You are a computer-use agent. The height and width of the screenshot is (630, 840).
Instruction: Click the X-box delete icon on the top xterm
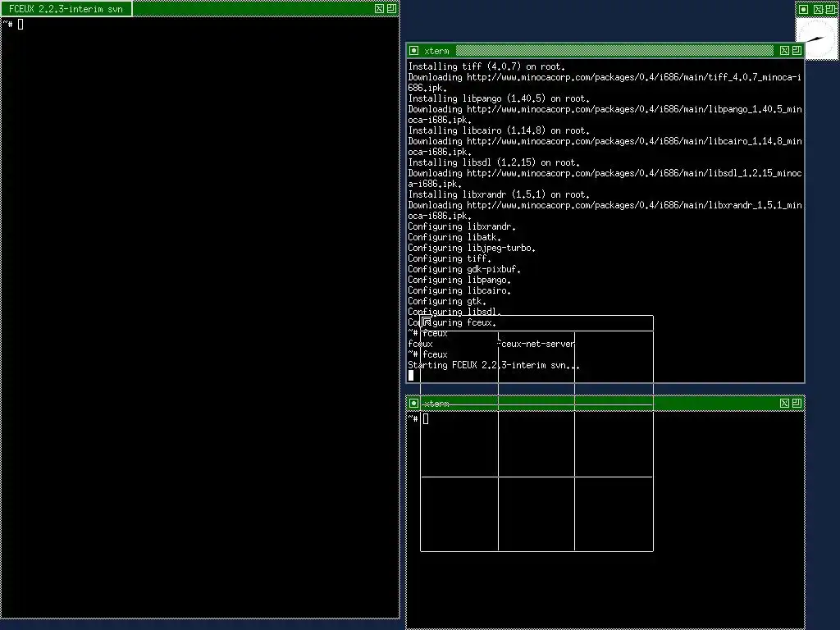(784, 51)
